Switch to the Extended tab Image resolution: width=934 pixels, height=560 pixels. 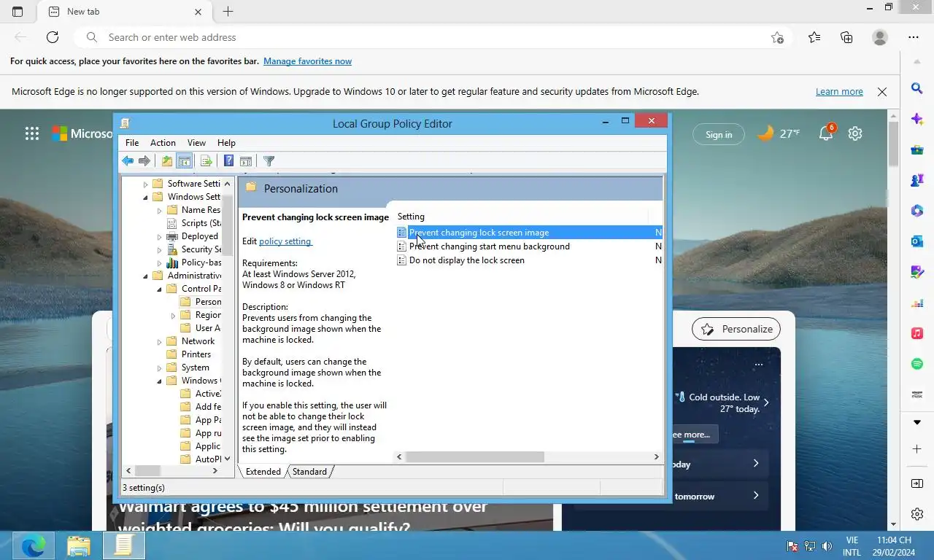pyautogui.click(x=263, y=472)
